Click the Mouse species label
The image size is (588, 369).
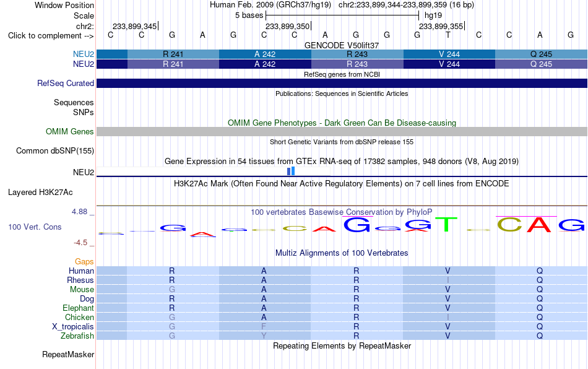tap(82, 290)
